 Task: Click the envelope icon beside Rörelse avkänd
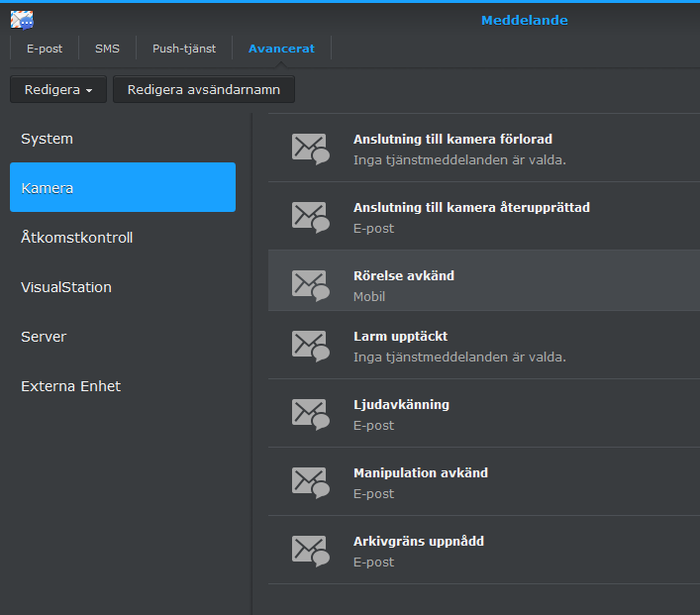tap(310, 285)
